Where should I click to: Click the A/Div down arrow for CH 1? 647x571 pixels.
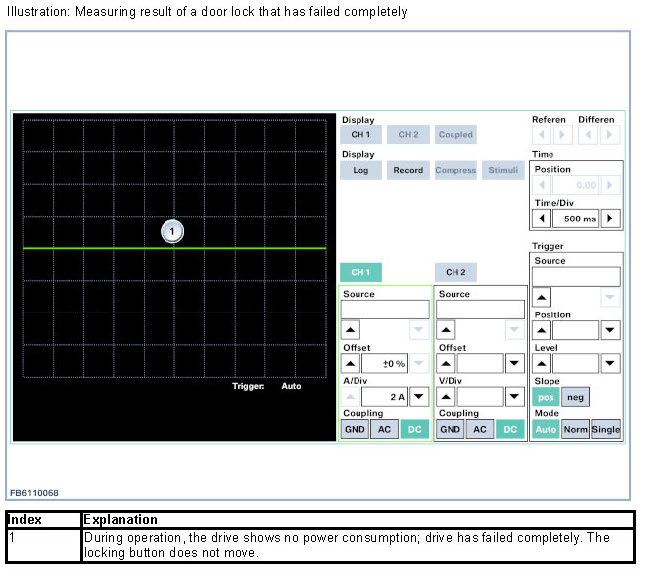click(419, 396)
